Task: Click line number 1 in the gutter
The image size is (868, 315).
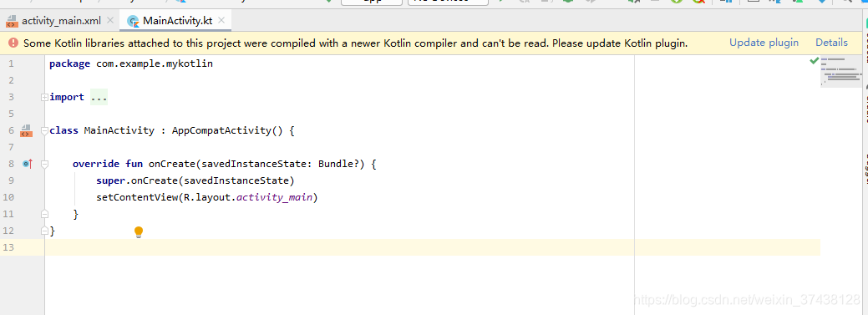Action: [x=11, y=64]
